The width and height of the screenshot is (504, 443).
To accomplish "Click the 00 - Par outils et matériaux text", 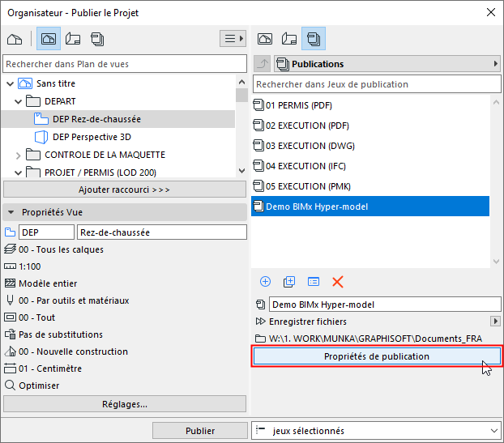I will 74,300.
